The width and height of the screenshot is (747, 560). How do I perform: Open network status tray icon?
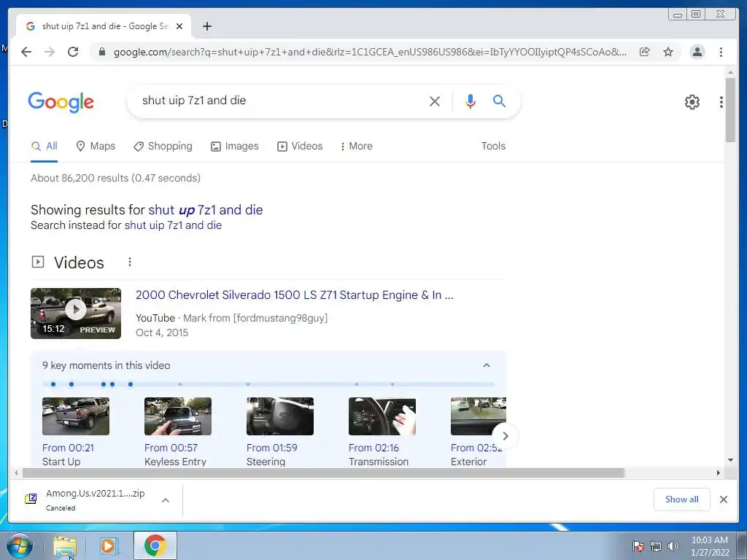pos(656,546)
